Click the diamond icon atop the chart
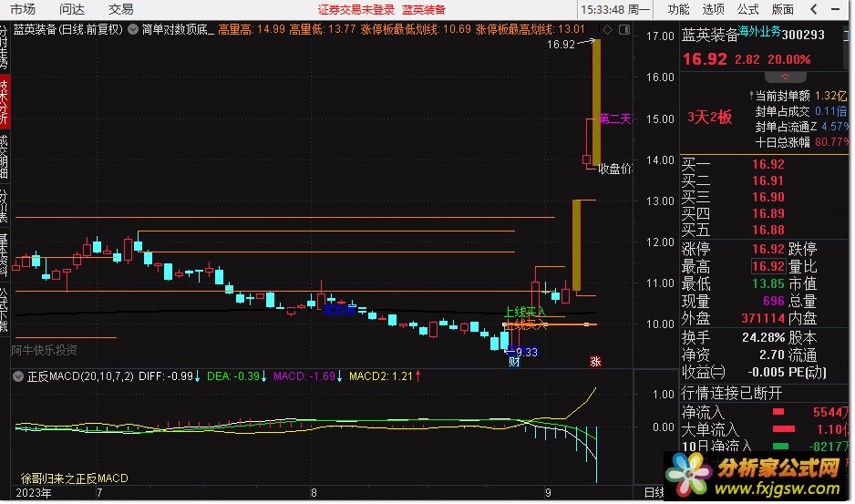The image size is (855, 504). (x=608, y=29)
